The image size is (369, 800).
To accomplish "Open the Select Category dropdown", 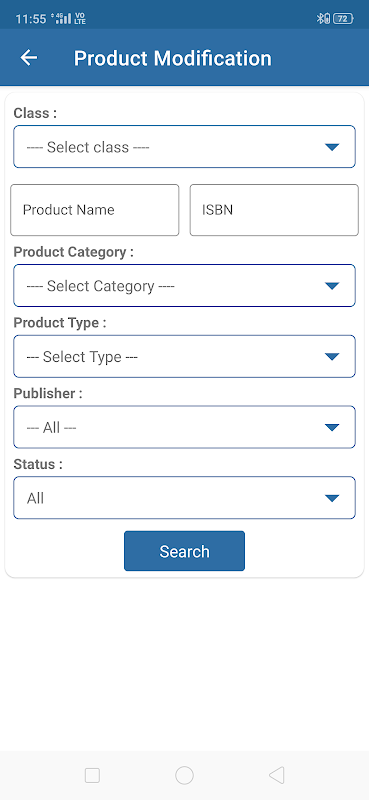I will 184,286.
